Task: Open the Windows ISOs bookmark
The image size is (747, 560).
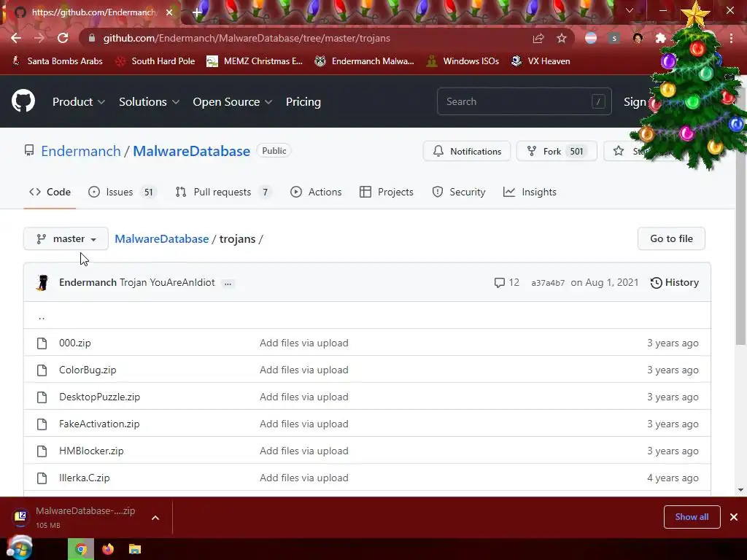Action: coord(462,61)
